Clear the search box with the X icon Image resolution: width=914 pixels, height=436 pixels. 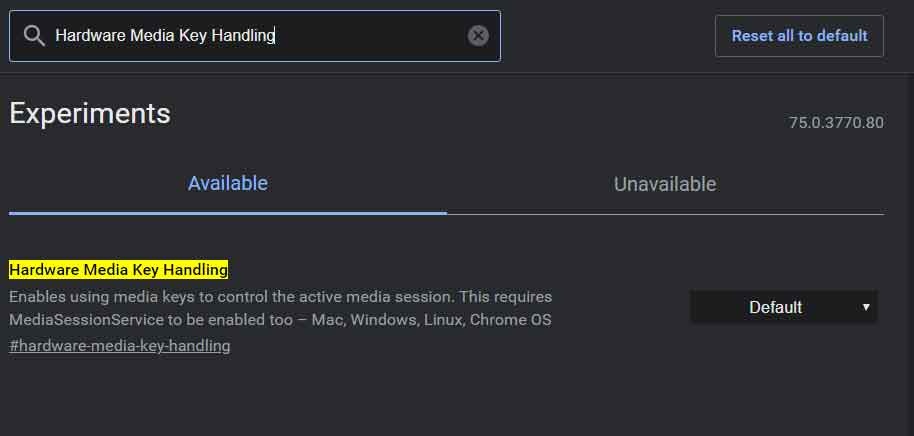coord(478,36)
